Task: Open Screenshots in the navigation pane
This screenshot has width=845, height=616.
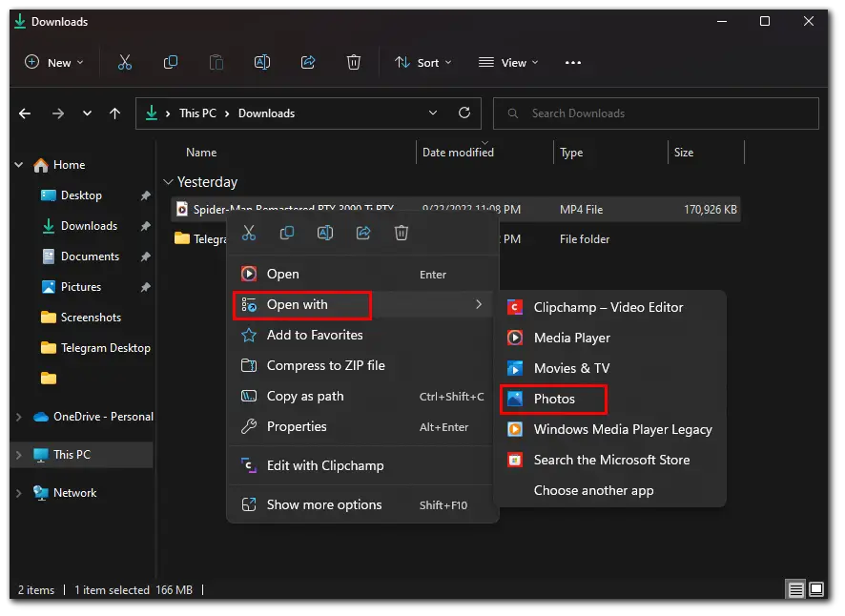Action: click(x=91, y=318)
